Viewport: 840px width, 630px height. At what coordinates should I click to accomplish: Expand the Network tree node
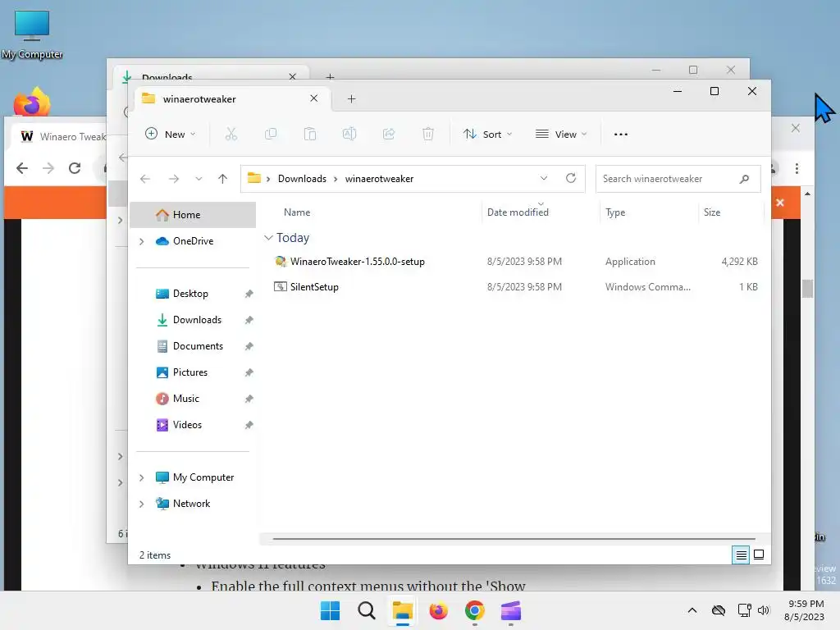141,504
